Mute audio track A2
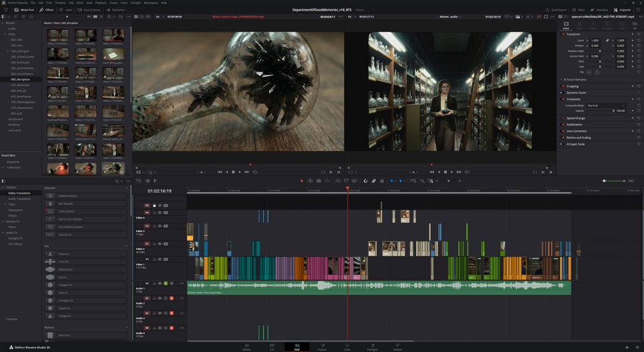 click(171, 298)
